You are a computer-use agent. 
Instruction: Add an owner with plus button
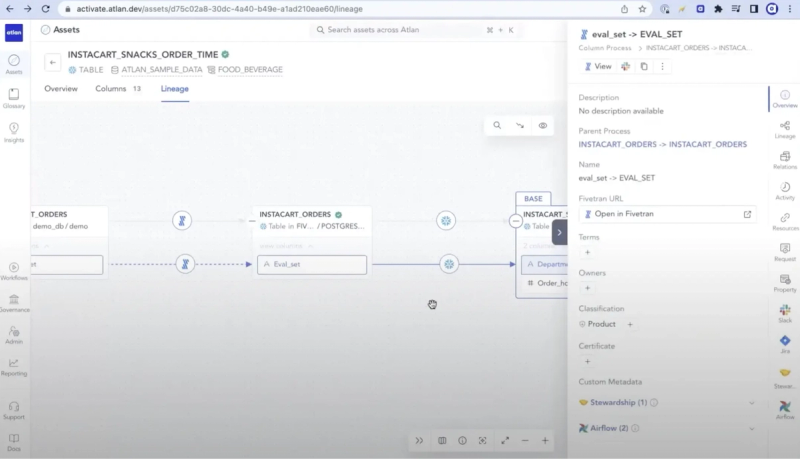(587, 288)
